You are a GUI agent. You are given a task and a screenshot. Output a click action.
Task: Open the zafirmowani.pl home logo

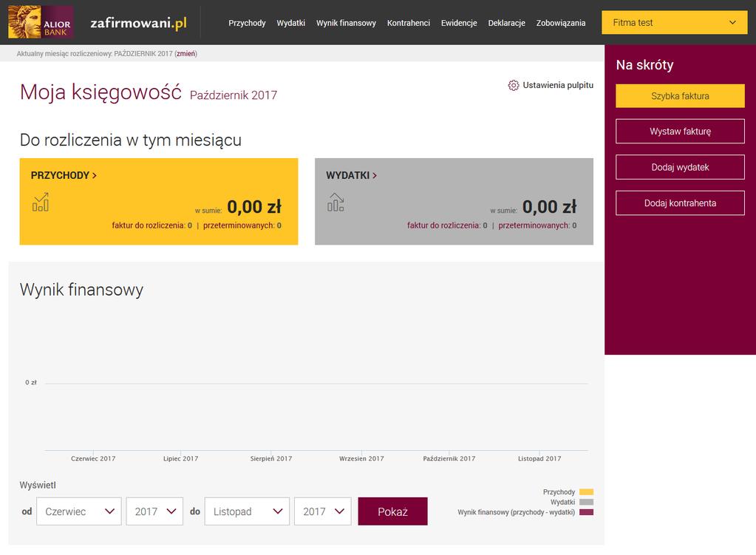pos(138,23)
